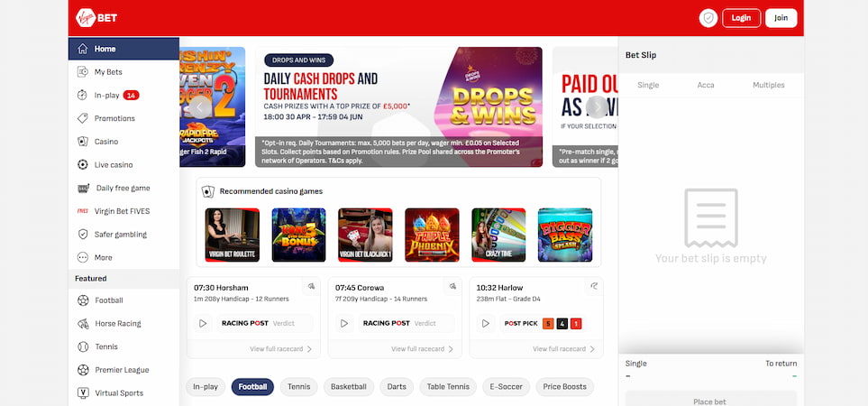Image resolution: width=868 pixels, height=406 pixels.
Task: Open safer gambling shield icon in header
Action: click(708, 18)
